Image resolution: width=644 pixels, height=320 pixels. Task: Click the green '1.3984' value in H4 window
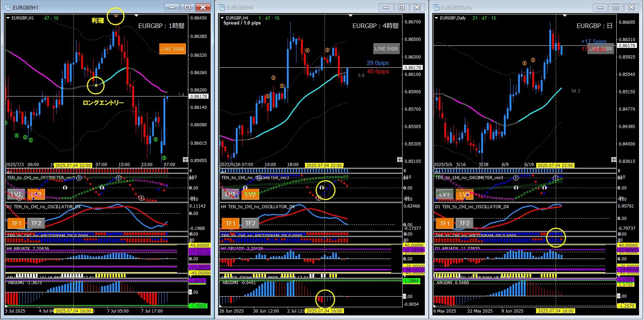[411, 281]
